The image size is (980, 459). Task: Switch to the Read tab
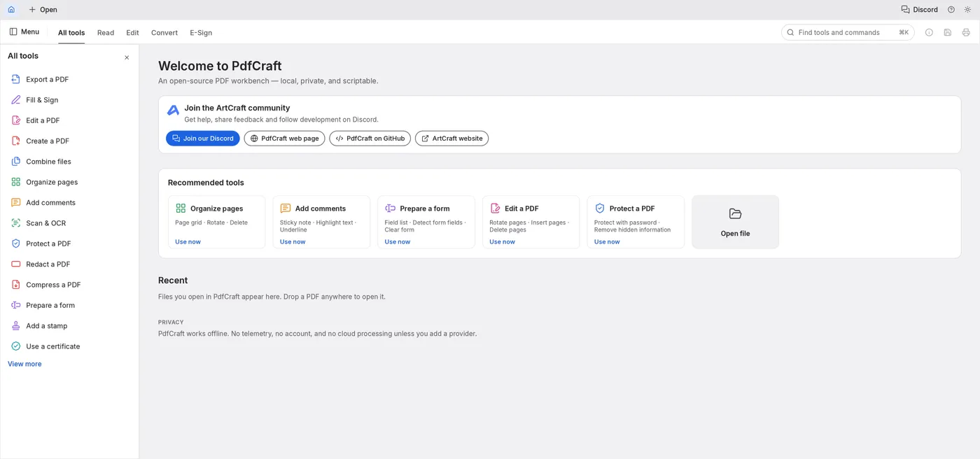click(106, 33)
